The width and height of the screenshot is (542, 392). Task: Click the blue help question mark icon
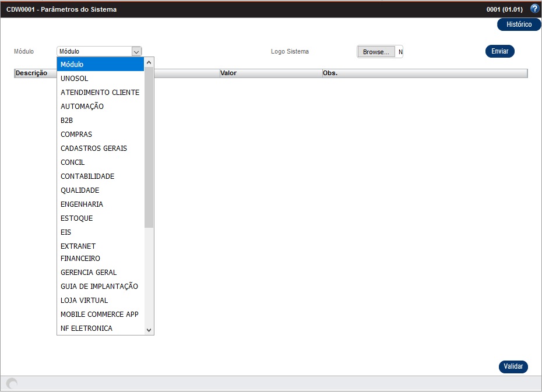tap(534, 9)
